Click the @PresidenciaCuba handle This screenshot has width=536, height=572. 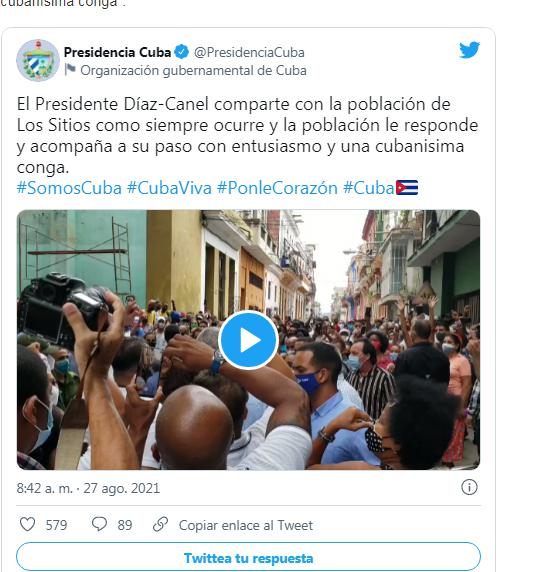click(x=249, y=52)
